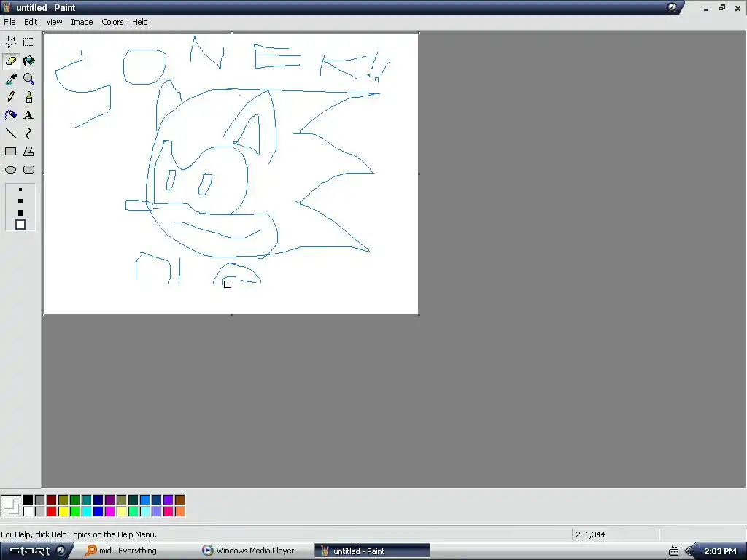Pick the dark gray color swatch
Screen dimensions: 747x560
39,499
